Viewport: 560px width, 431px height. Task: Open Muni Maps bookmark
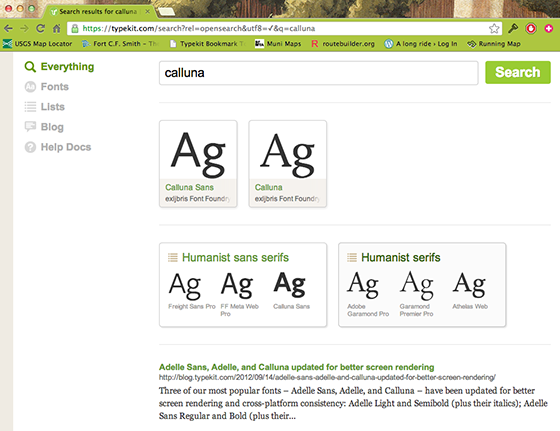[278, 44]
